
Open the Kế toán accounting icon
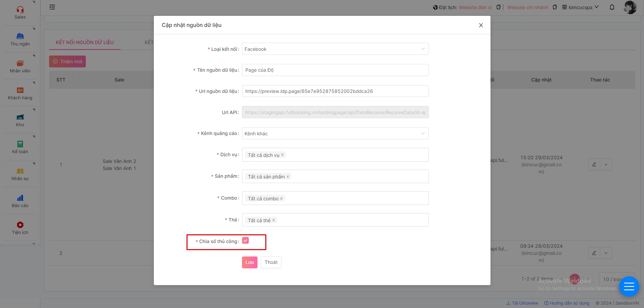20,144
